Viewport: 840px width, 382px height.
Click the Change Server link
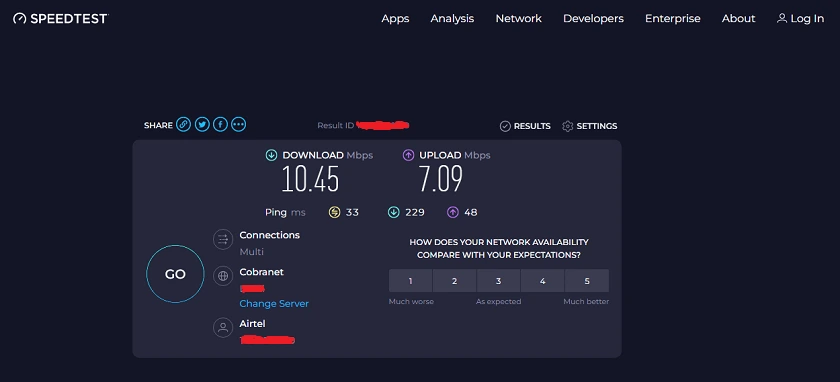tap(274, 304)
